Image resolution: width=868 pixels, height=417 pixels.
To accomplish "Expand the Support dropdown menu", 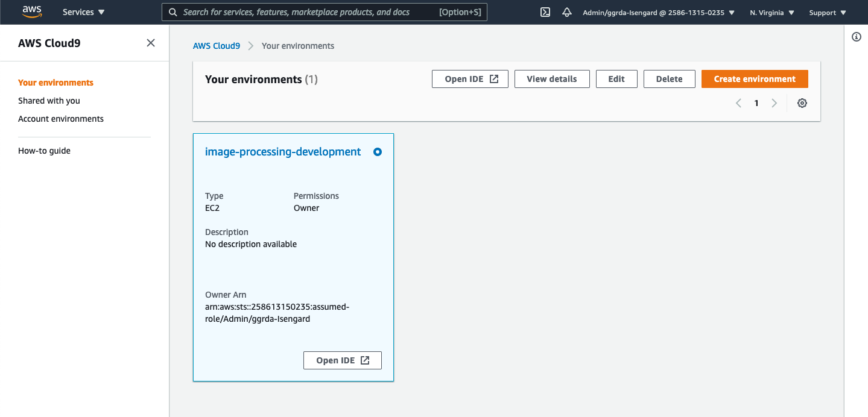I will click(827, 12).
